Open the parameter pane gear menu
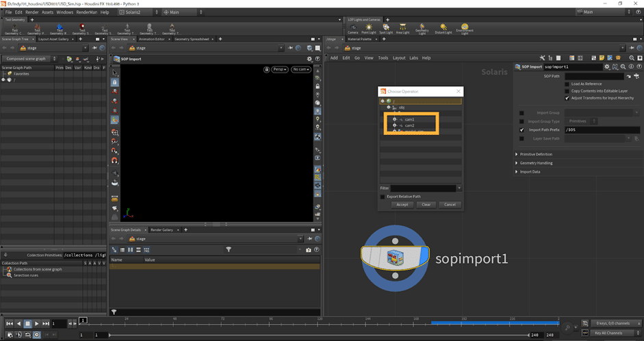 pos(606,66)
